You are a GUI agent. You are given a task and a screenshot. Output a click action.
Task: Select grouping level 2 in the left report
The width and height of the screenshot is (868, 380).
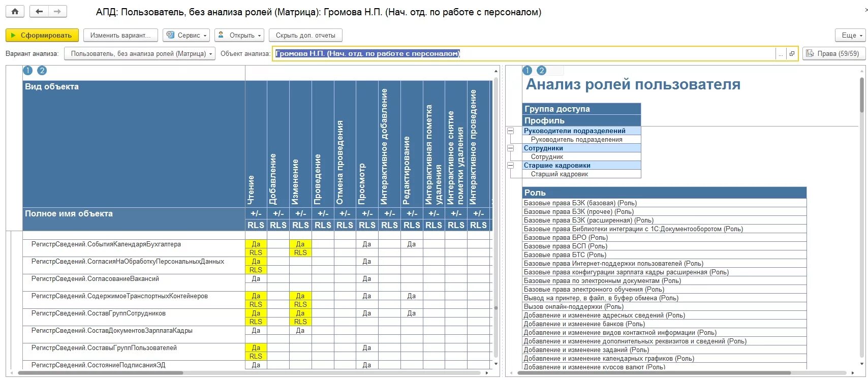(42, 71)
